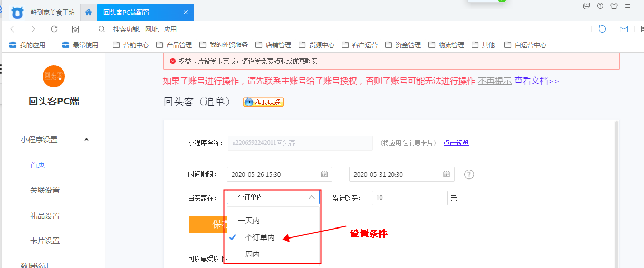Reload the page with refresh icon
This screenshot has width=644, height=268.
pos(54,29)
